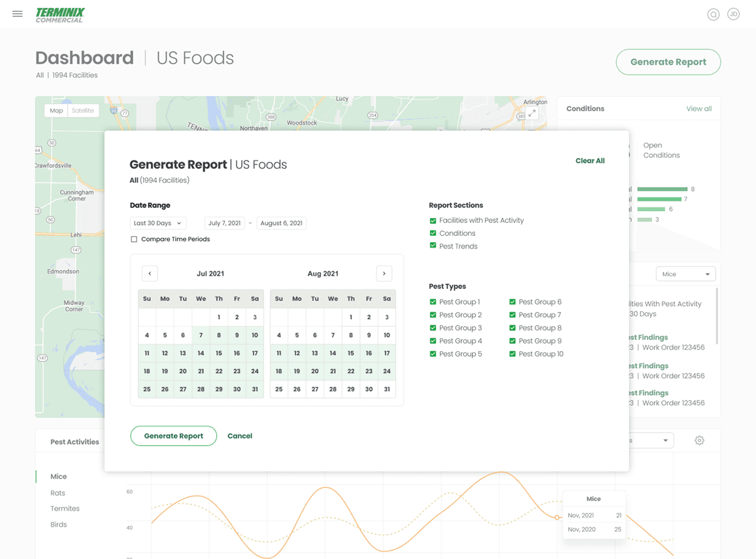Click Generate Report in the dialog

click(173, 436)
